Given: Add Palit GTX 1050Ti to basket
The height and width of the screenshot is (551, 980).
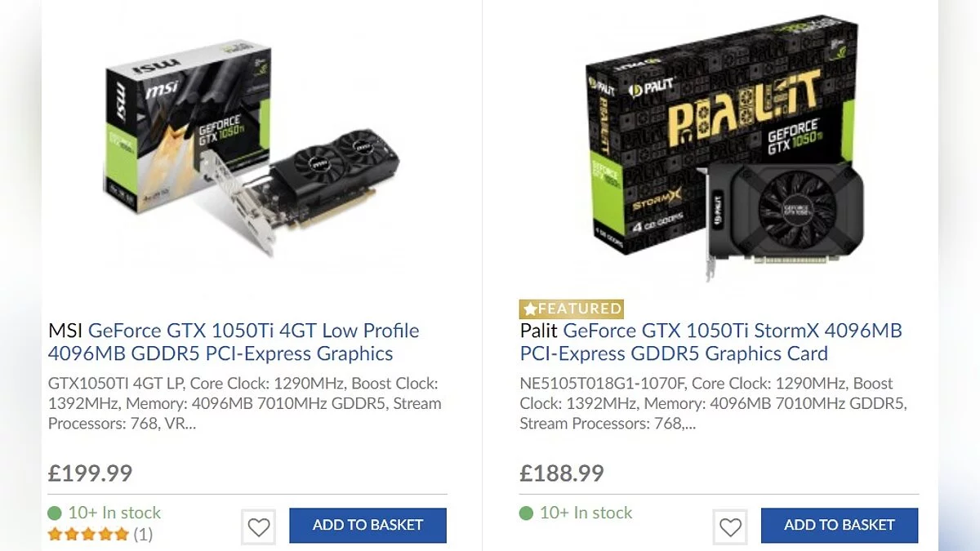Looking at the screenshot, I should pyautogui.click(x=839, y=525).
